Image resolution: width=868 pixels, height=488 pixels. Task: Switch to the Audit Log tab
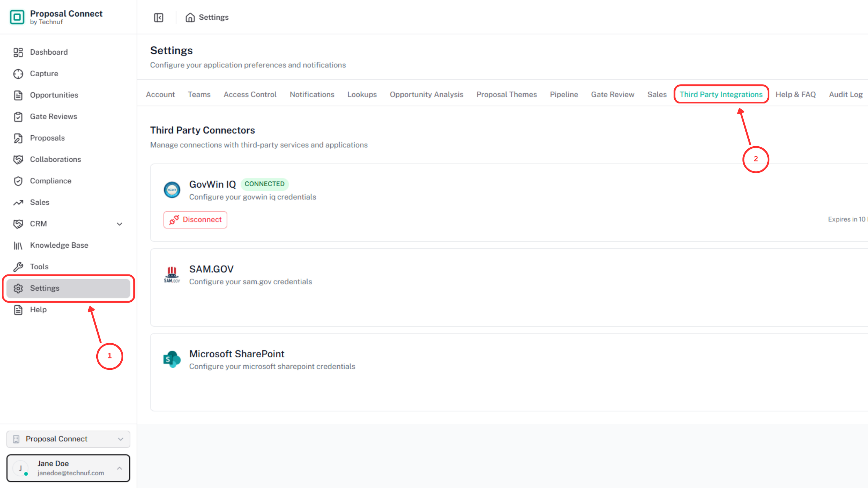click(846, 95)
